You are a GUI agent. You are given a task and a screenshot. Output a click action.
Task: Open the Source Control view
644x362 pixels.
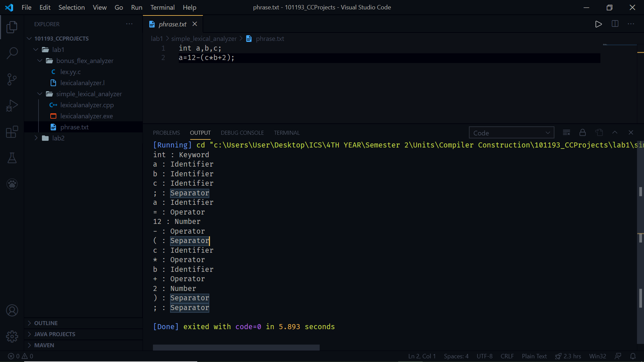[x=12, y=79]
